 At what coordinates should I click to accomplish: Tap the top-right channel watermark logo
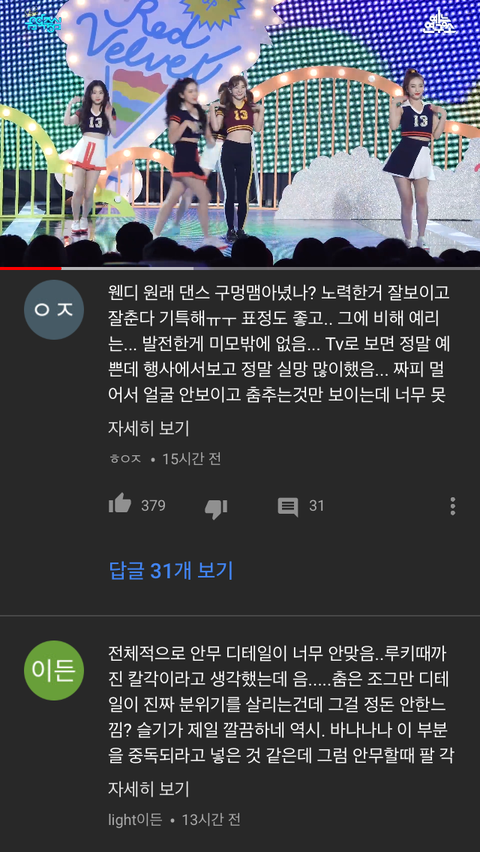coord(440,21)
